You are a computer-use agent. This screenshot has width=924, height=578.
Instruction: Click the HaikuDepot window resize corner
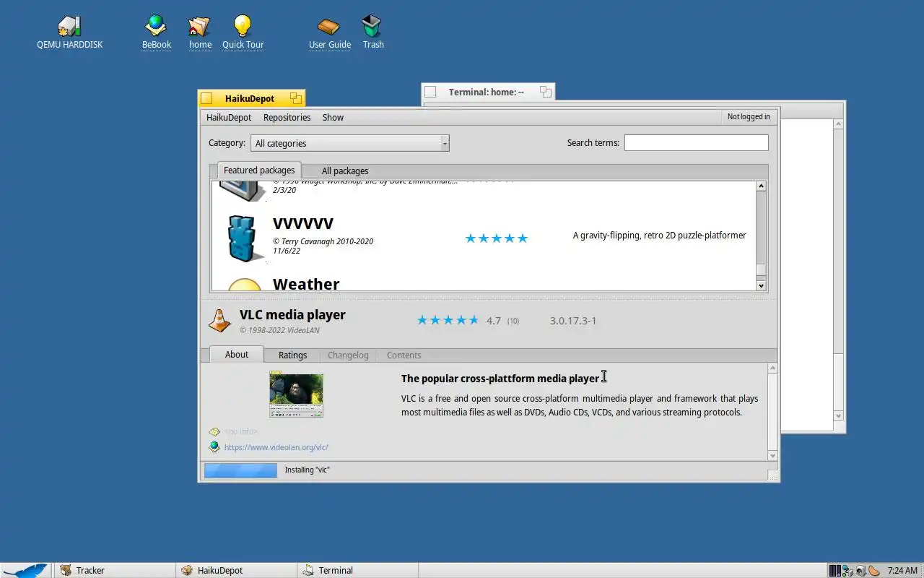tap(773, 475)
